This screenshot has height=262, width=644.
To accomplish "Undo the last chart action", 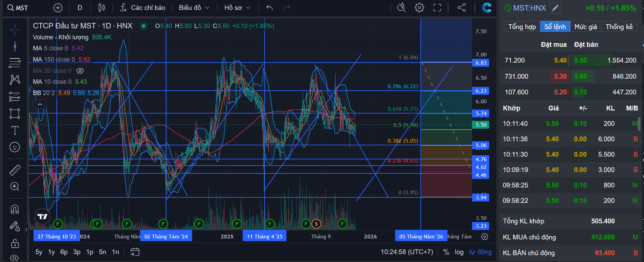I will (270, 8).
